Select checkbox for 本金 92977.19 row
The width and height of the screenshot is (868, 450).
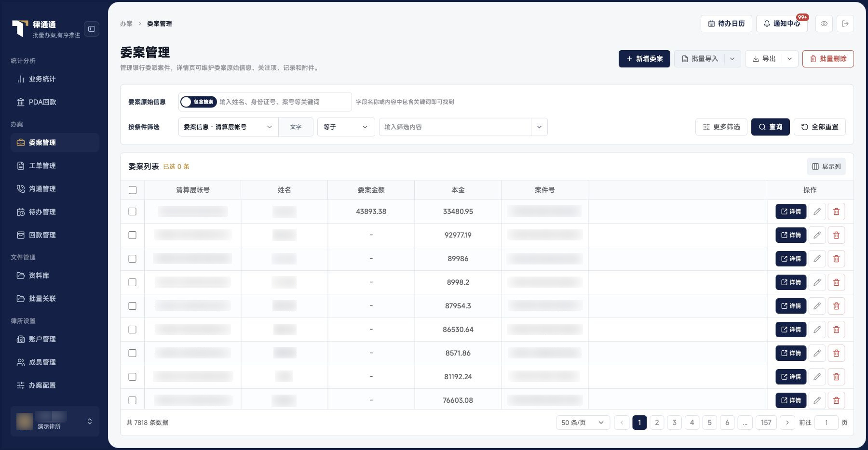(x=133, y=235)
